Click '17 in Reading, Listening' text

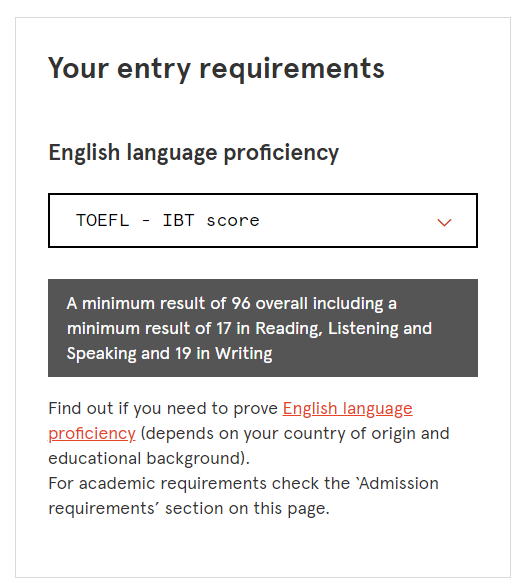point(303,328)
